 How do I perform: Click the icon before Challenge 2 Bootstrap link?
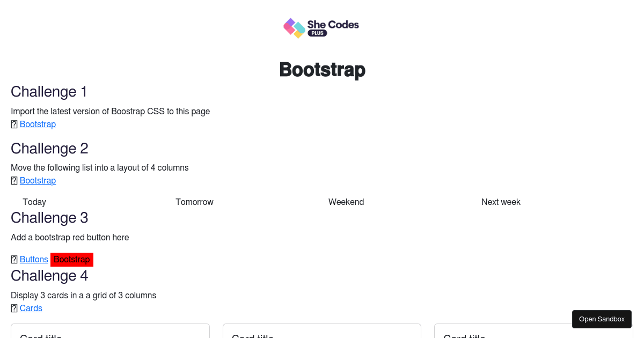click(x=14, y=180)
